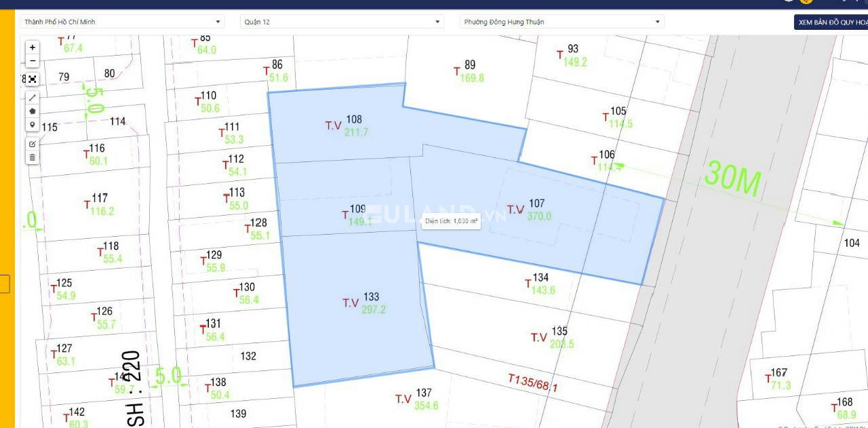This screenshot has height=428, width=868.
Task: Select the draw line measuring tool
Action: pos(33,97)
